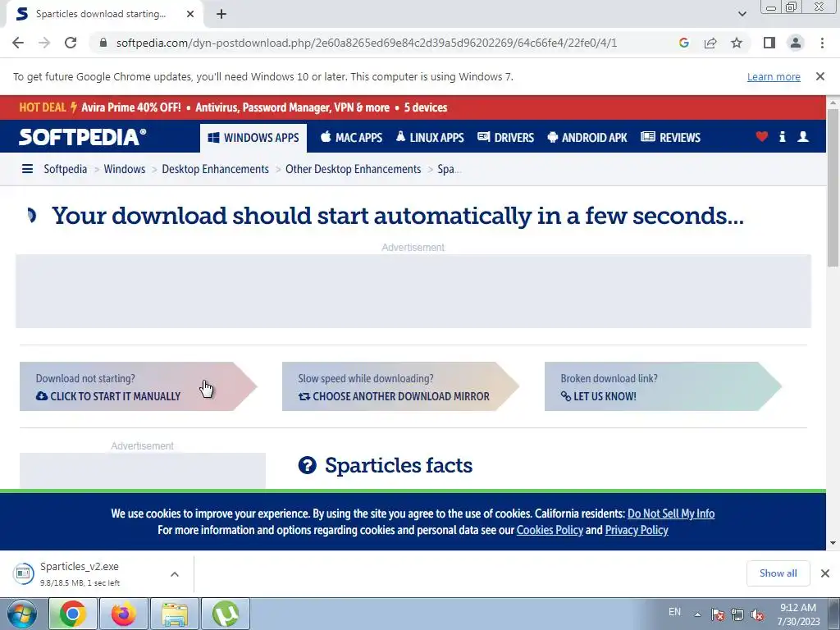
Task: Open the Learn more link
Action: coord(774,76)
